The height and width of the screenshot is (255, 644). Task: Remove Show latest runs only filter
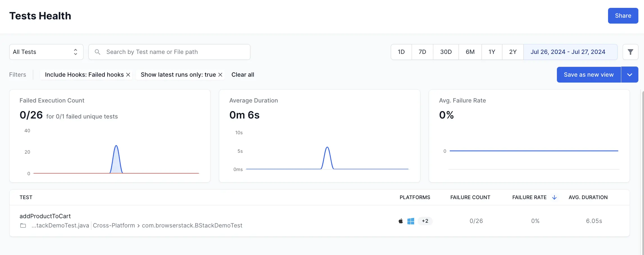coord(220,75)
